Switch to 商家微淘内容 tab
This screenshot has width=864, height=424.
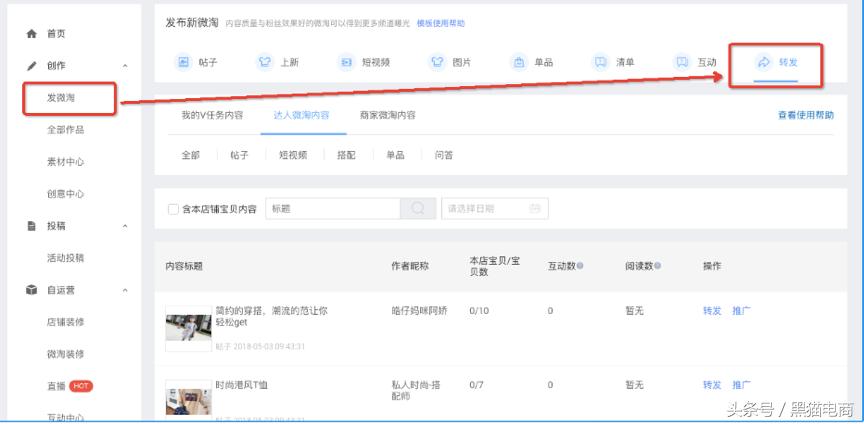pyautogui.click(x=387, y=115)
